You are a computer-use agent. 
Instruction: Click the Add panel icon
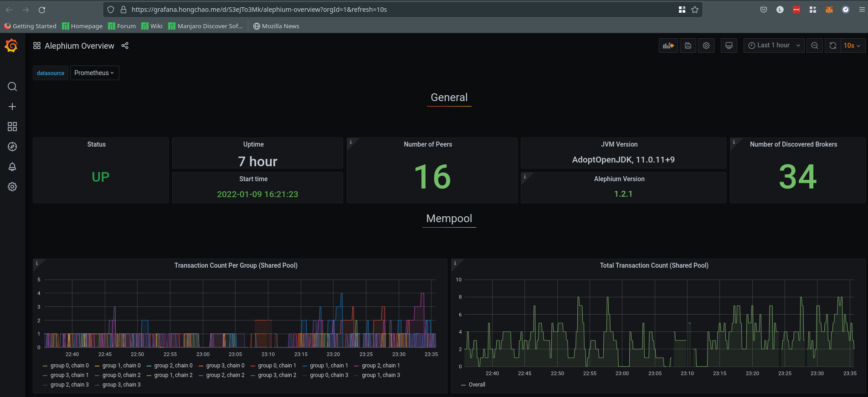(x=668, y=46)
